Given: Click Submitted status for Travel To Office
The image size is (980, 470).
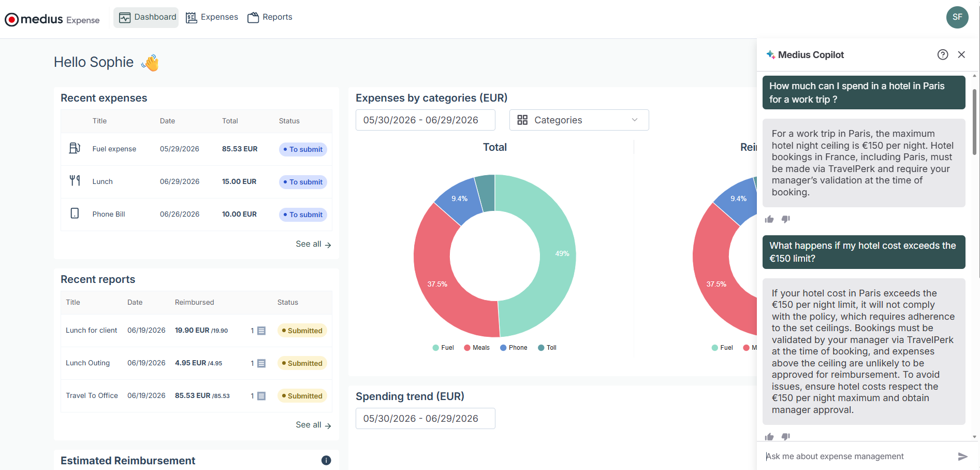Looking at the screenshot, I should point(302,396).
